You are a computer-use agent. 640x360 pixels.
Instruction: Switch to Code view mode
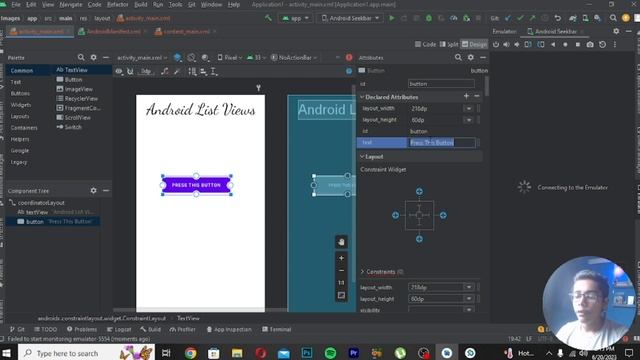[x=425, y=44]
